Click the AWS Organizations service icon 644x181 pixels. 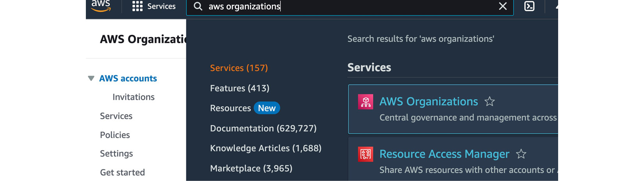coord(365,102)
